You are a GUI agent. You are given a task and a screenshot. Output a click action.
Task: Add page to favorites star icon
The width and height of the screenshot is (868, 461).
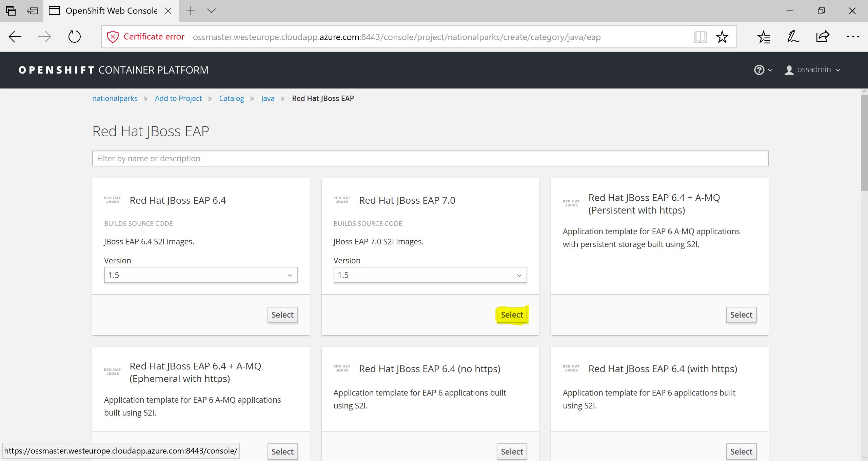[x=722, y=37]
